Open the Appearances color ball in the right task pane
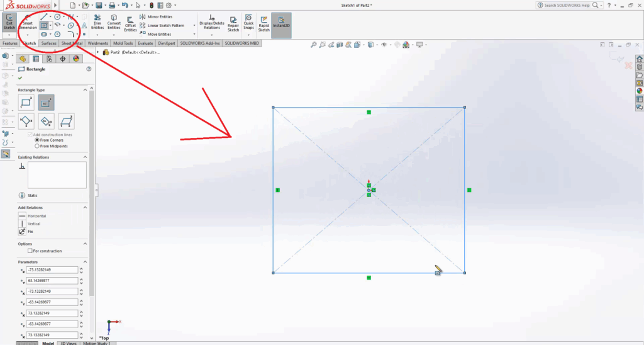Viewport: 644px width, 345px height. click(640, 91)
